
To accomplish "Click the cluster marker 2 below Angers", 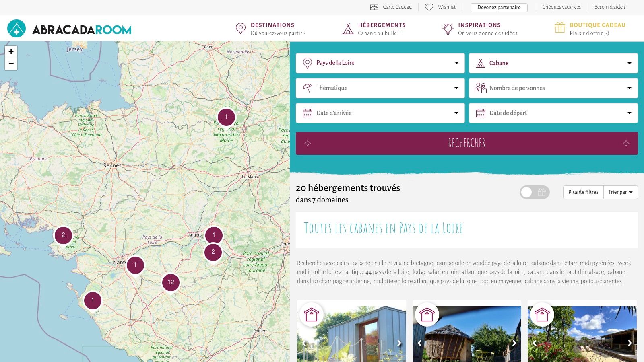I will (213, 252).
